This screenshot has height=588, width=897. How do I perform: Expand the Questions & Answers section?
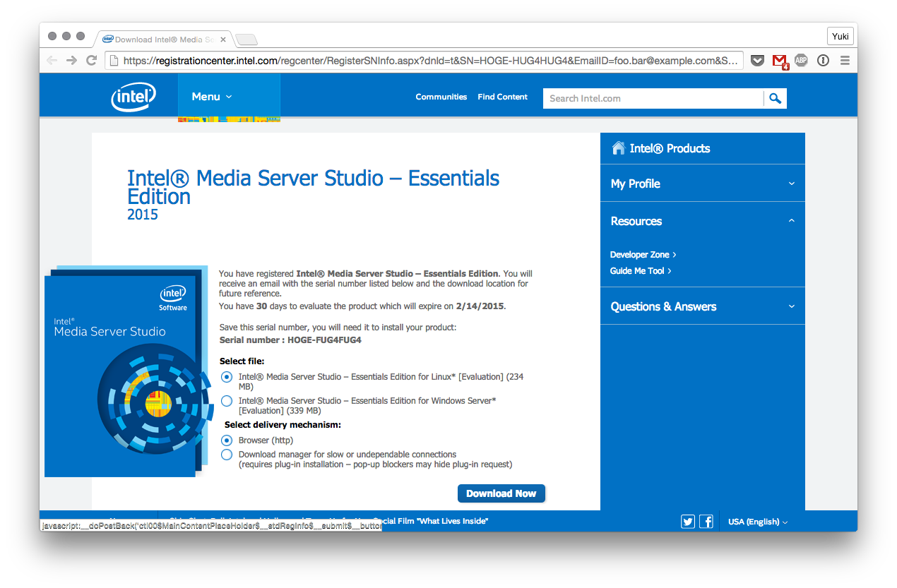pos(703,306)
